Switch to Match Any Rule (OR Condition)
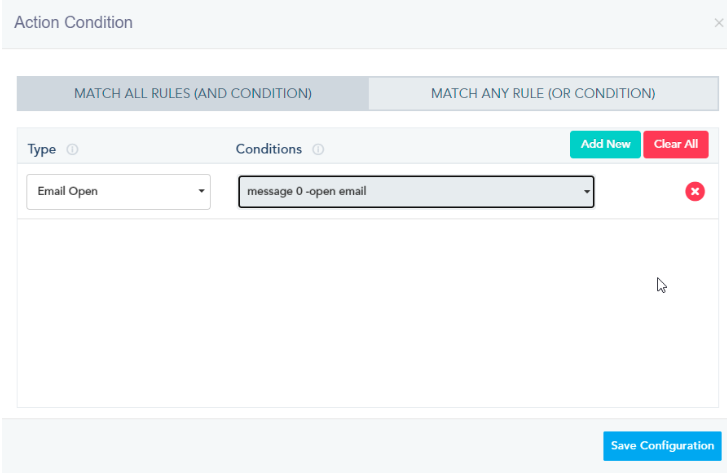 click(x=543, y=93)
